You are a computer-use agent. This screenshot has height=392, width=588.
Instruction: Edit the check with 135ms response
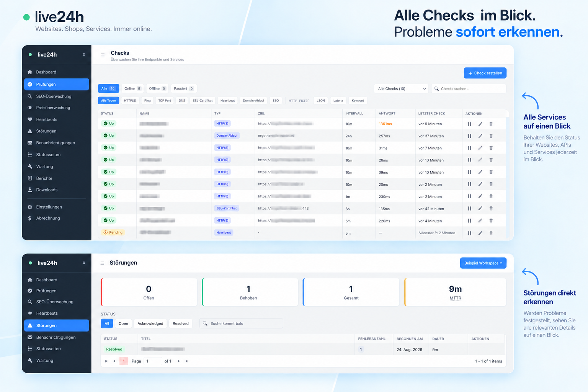(x=480, y=209)
